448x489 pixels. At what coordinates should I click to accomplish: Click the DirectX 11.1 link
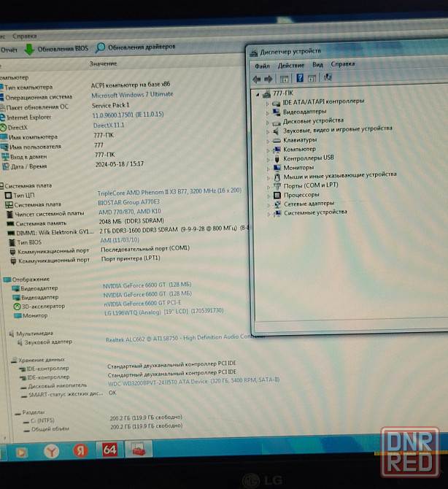pyautogui.click(x=109, y=126)
